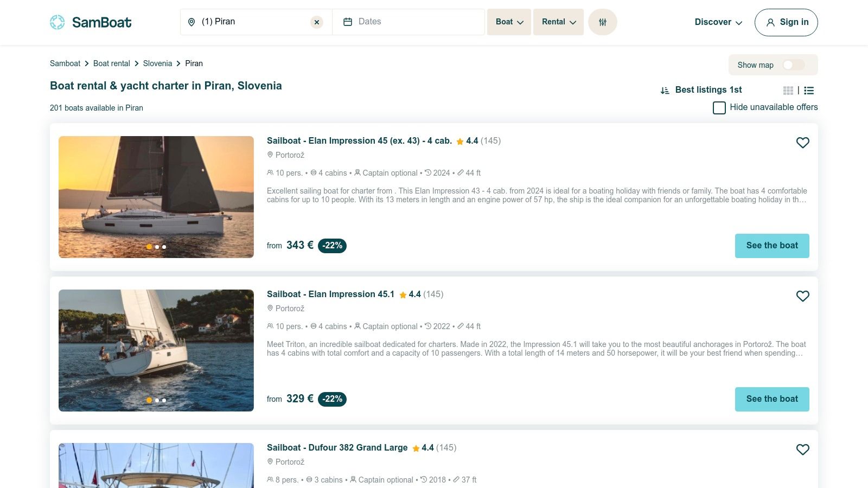Favorite the Dufour 382 Grand Large heart

coord(802,450)
